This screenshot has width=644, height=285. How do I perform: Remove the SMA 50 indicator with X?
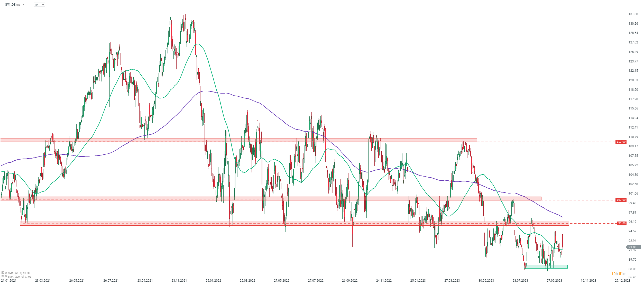pyautogui.click(x=6, y=273)
